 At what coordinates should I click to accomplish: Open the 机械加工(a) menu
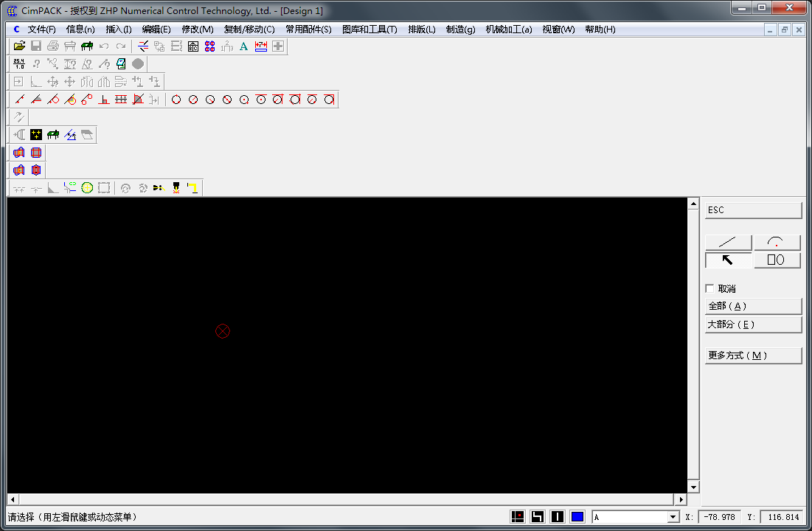tap(509, 29)
